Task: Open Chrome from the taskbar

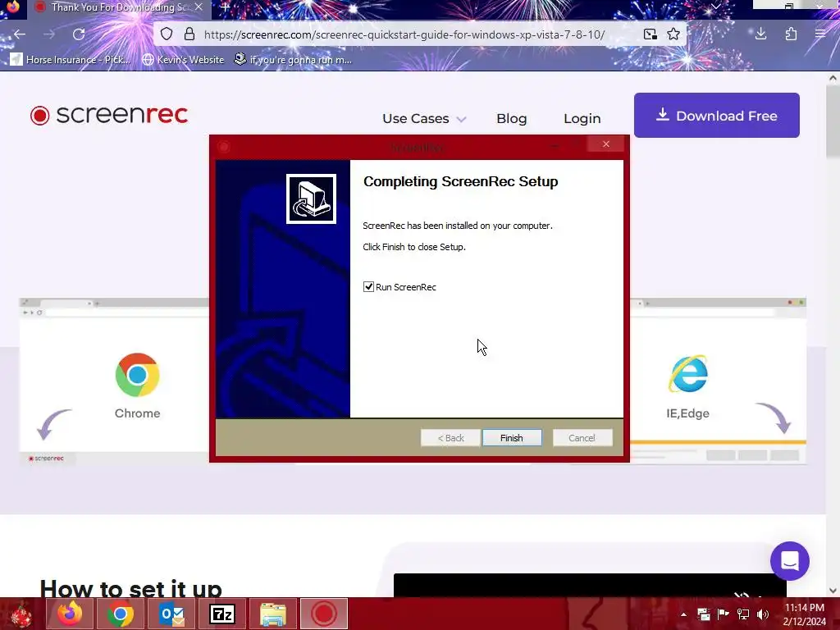Action: (120, 614)
